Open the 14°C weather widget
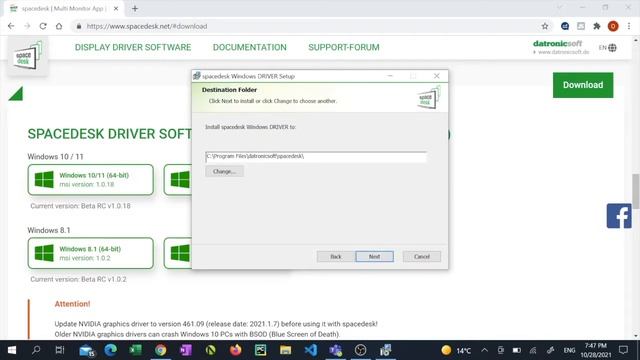Screen dimensions: 640x360 click(456, 350)
